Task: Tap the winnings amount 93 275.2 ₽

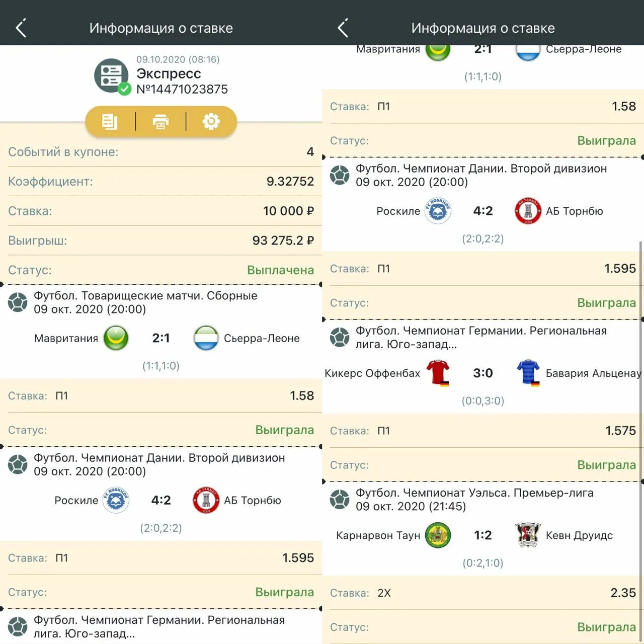Action: coord(283,240)
